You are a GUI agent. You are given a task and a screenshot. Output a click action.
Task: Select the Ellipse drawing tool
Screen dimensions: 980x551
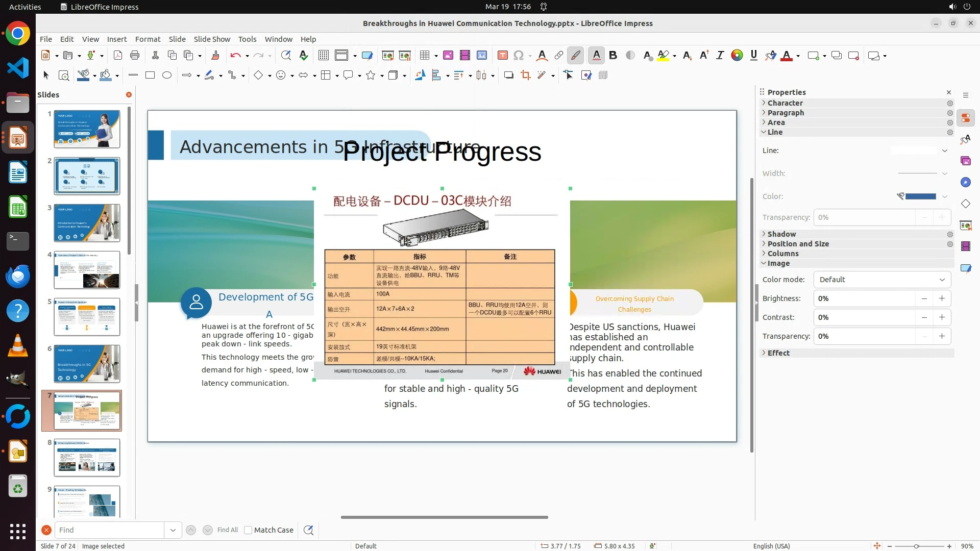point(167,76)
